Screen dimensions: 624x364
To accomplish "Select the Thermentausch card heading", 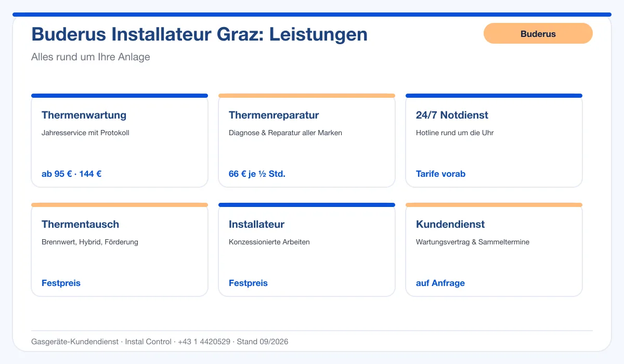I will tap(81, 224).
